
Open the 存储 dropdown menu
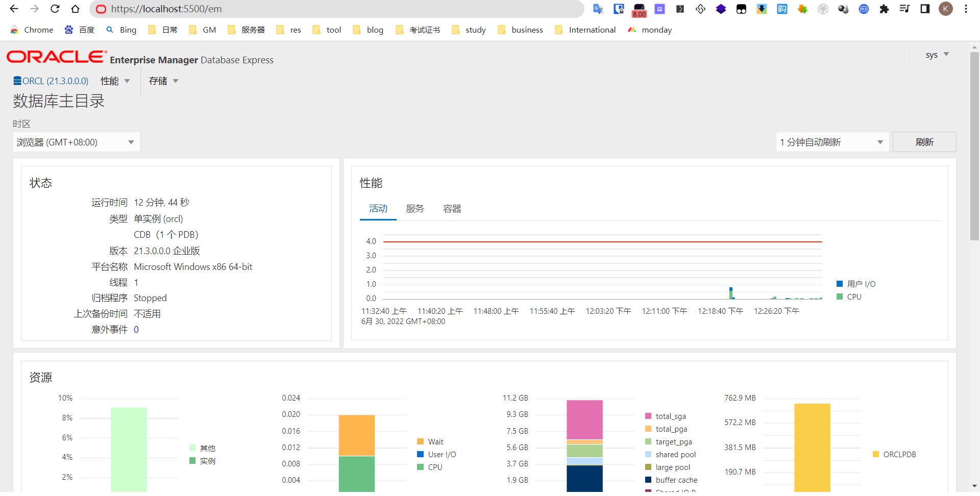(x=163, y=81)
